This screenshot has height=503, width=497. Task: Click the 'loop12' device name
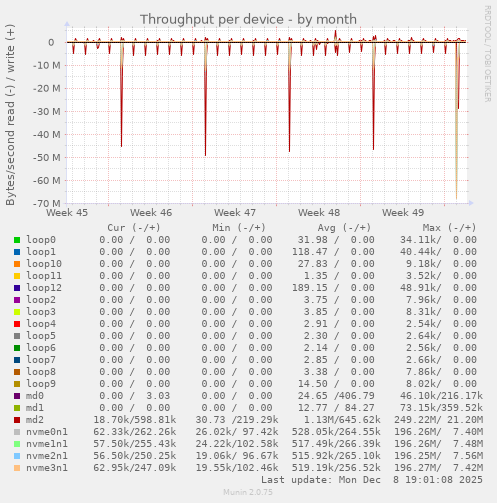tap(44, 288)
